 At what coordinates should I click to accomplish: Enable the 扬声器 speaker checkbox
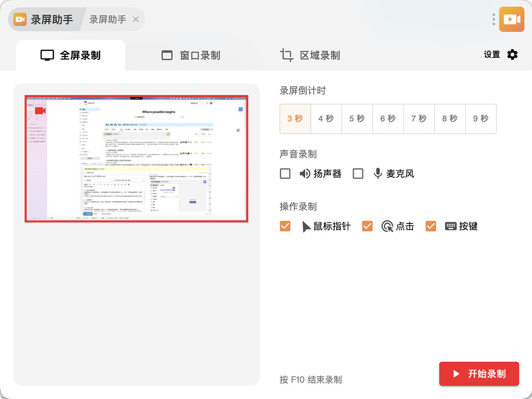285,174
